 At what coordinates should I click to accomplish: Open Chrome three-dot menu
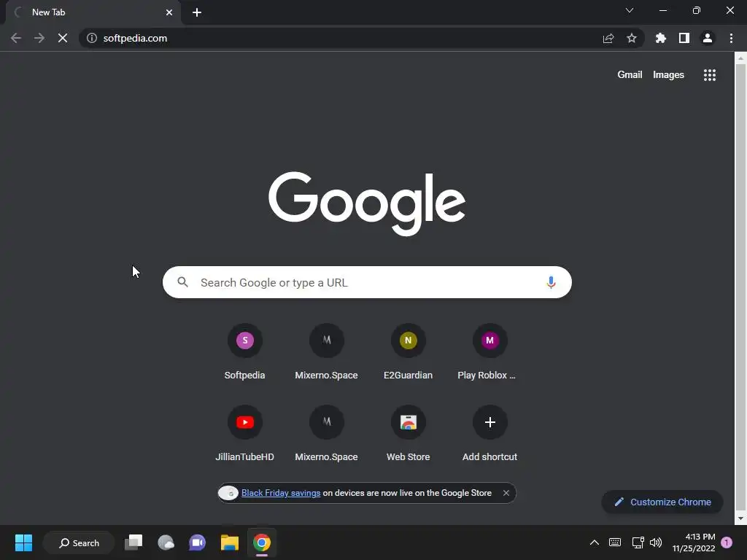[x=731, y=38]
